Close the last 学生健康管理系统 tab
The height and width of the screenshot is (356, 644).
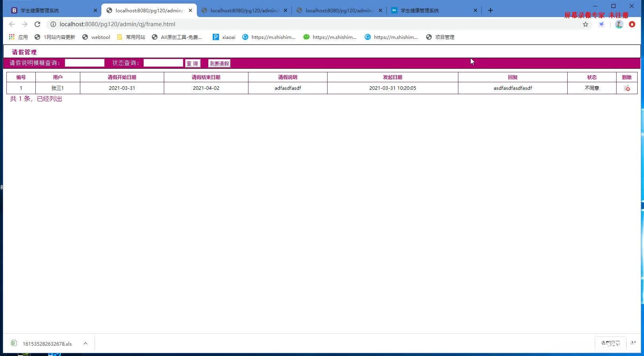tap(475, 10)
